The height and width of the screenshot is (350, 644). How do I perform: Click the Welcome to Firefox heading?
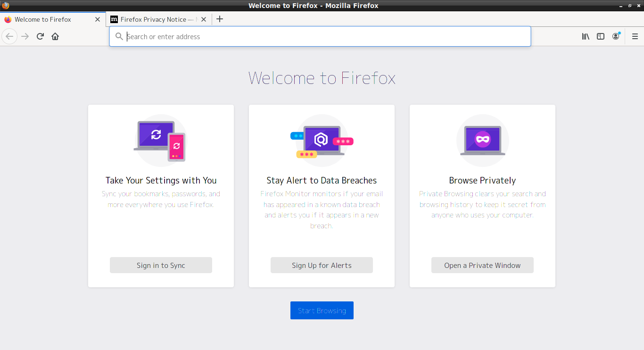(322, 78)
